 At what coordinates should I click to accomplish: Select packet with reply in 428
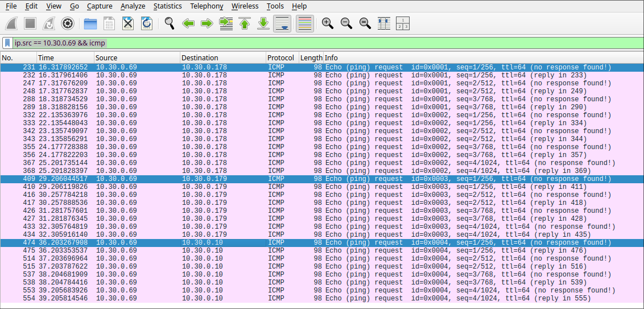pos(322,219)
